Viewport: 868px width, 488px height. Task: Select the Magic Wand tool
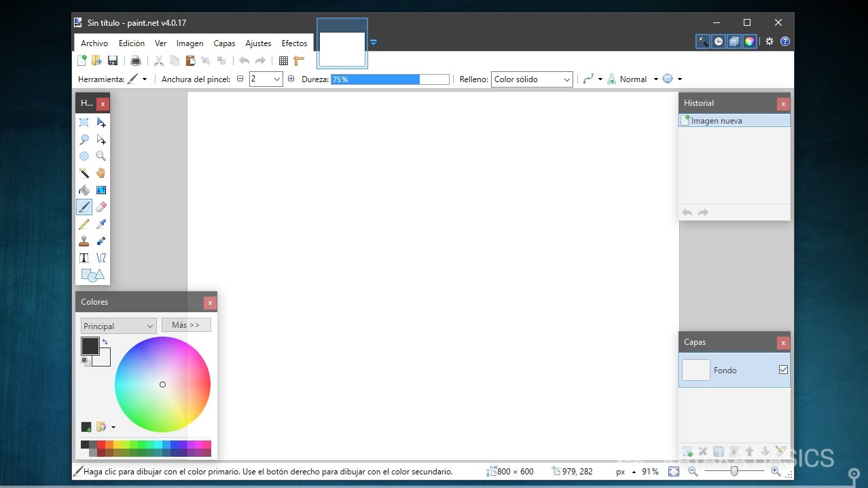(84, 173)
